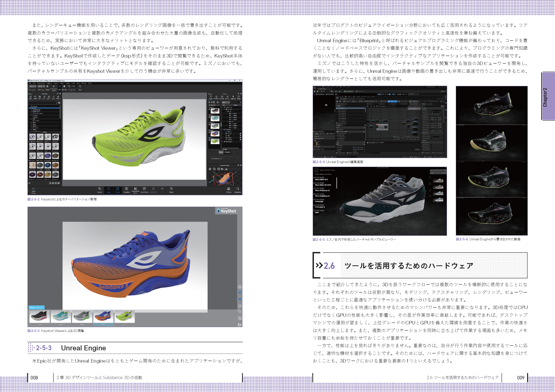Check the Color 5 model set checkbox
The image size is (555, 392).
click(x=209, y=108)
